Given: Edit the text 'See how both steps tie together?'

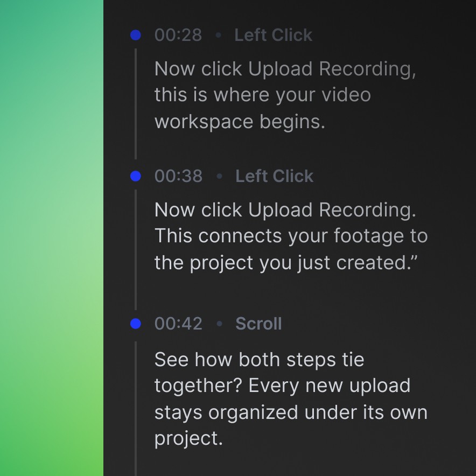Looking at the screenshot, I should tap(259, 373).
